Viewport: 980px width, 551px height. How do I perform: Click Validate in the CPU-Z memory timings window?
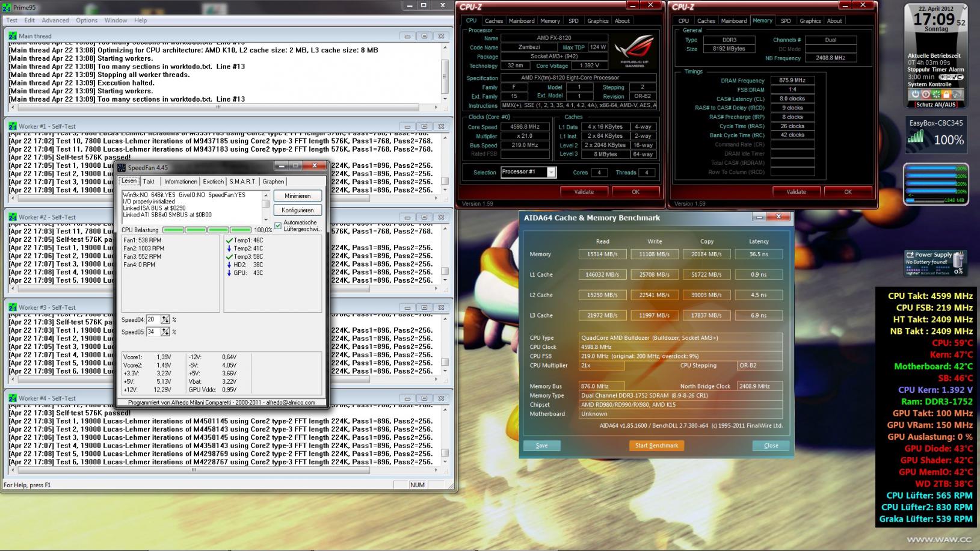pyautogui.click(x=797, y=192)
